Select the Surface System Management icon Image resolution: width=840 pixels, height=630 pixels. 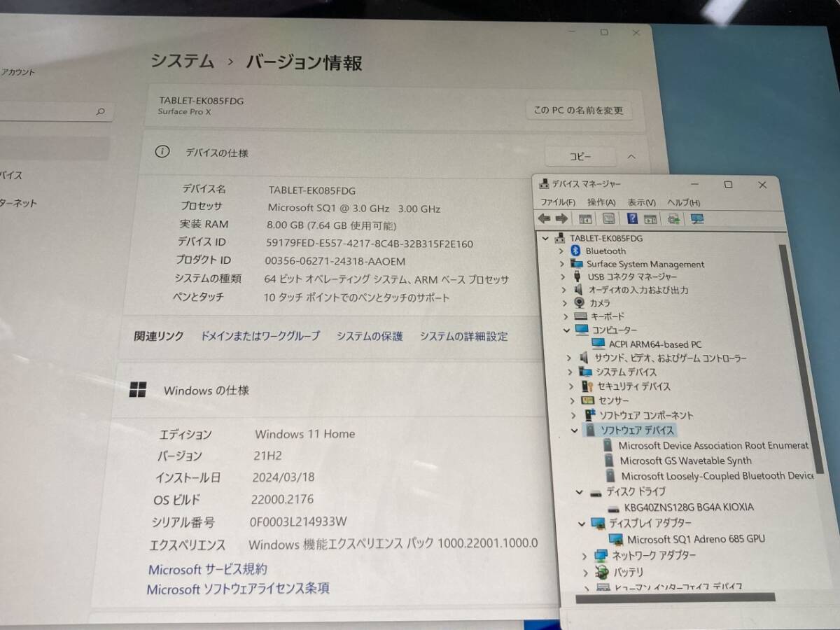[577, 264]
